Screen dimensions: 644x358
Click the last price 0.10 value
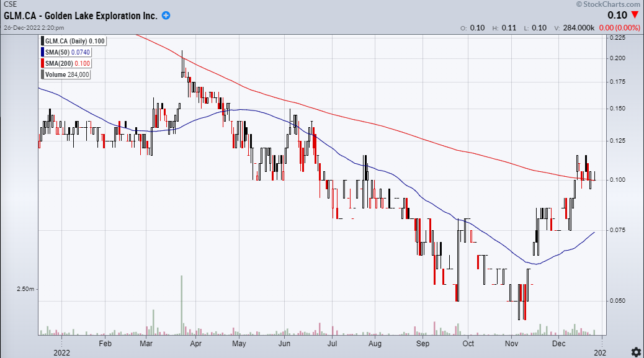coord(617,15)
